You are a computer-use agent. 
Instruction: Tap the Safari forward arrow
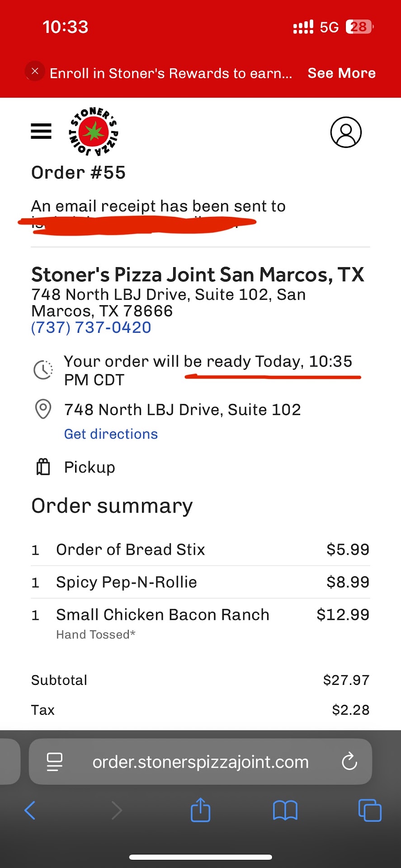pyautogui.click(x=117, y=810)
